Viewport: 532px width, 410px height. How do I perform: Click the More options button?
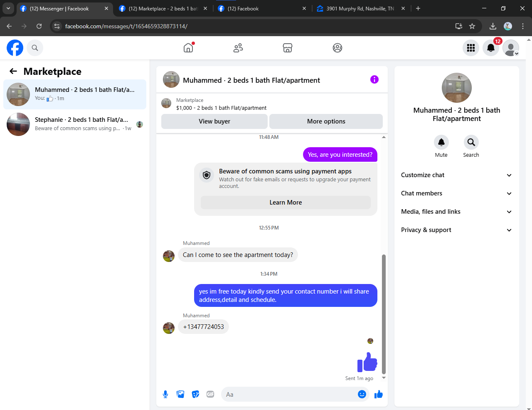[x=326, y=121]
